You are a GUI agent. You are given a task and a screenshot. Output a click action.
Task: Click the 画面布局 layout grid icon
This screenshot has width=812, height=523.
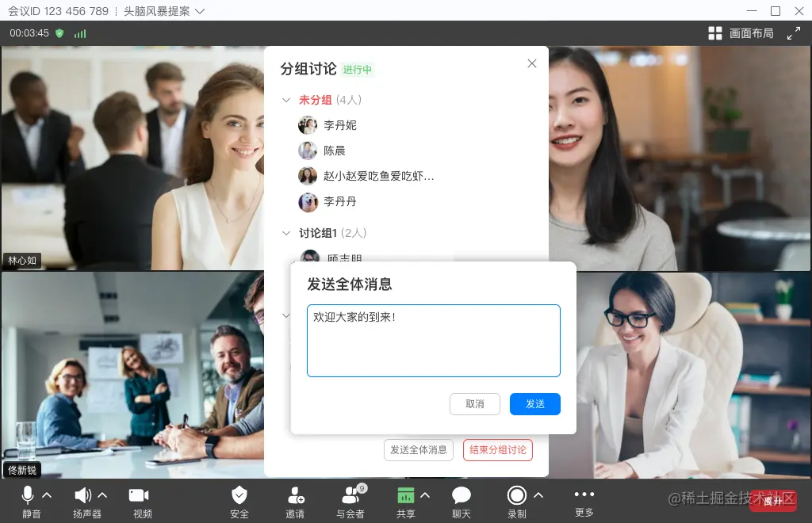tap(715, 33)
